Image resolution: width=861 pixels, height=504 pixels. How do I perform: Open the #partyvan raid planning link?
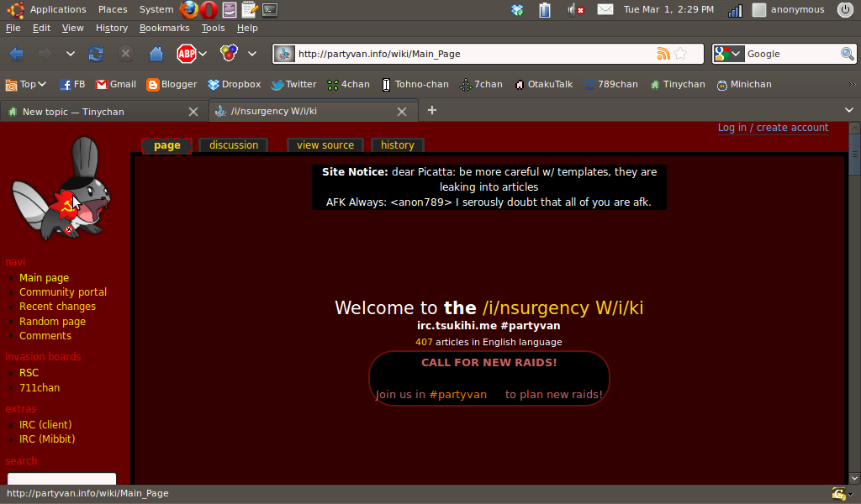(x=459, y=394)
